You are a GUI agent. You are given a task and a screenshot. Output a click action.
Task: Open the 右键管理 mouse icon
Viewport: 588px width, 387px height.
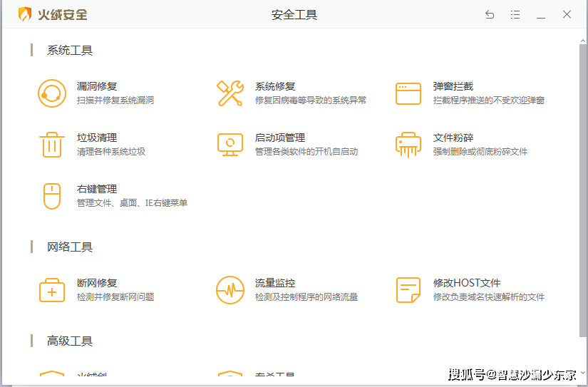click(x=52, y=196)
